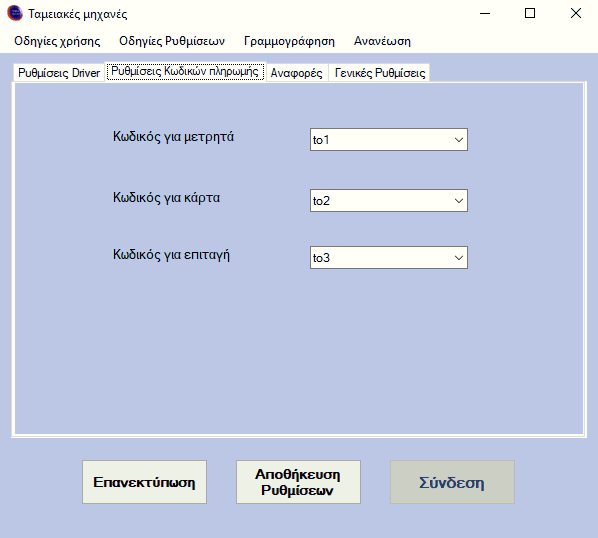Open the Οδηγίες χρήσης menu
This screenshot has width=598, height=538.
pos(57,41)
